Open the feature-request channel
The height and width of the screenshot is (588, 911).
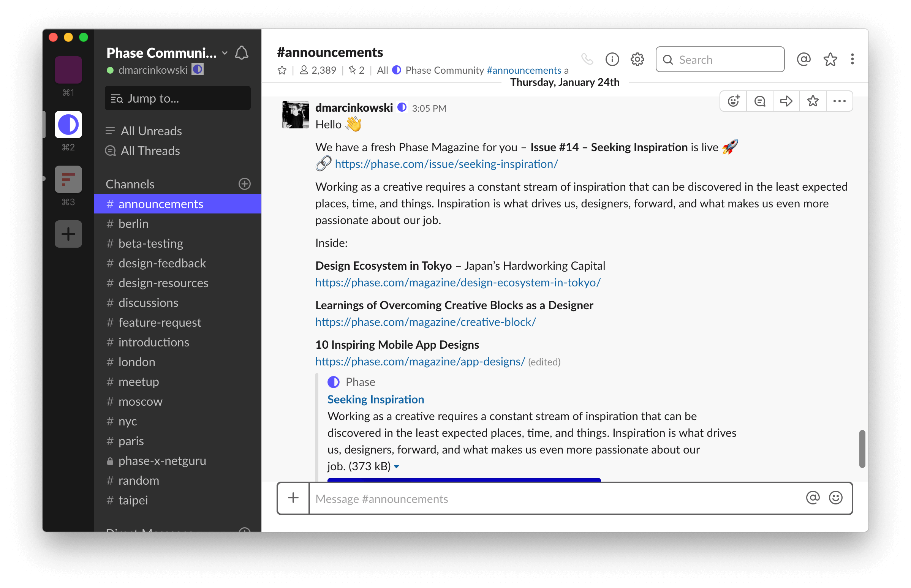[x=177, y=322]
